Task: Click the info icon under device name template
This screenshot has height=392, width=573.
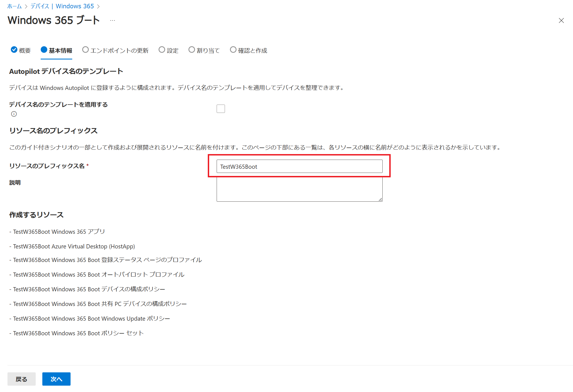Action: [14, 114]
